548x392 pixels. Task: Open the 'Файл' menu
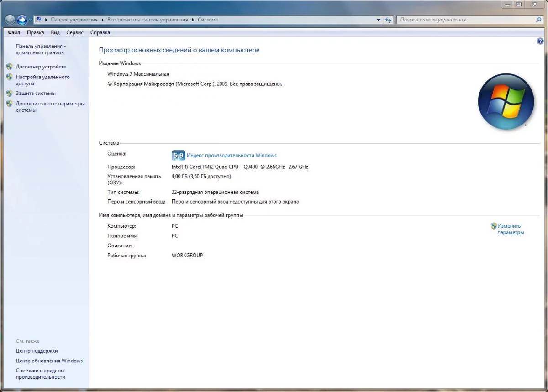(x=14, y=32)
